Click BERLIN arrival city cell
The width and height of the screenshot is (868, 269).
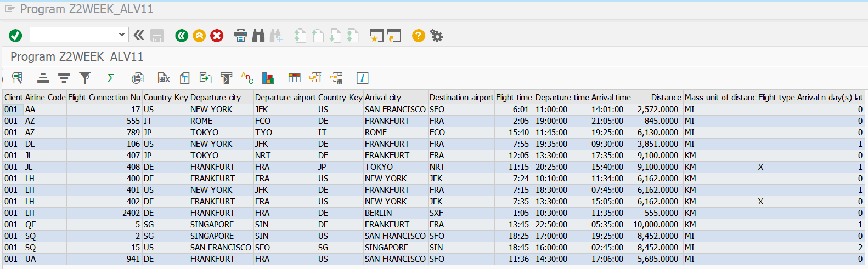pyautogui.click(x=396, y=213)
